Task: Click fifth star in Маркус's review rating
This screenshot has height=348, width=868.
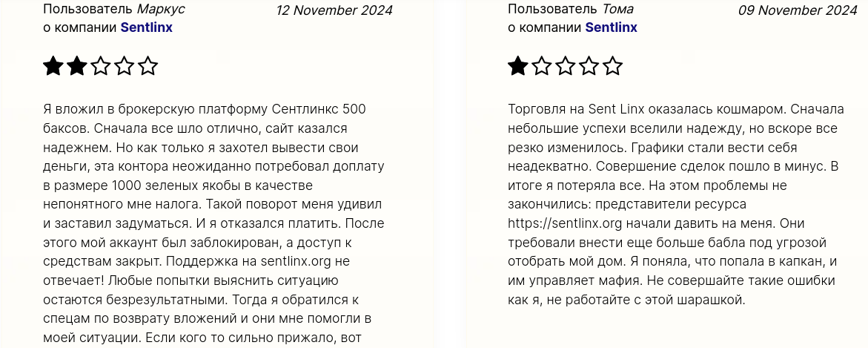Action: [148, 67]
